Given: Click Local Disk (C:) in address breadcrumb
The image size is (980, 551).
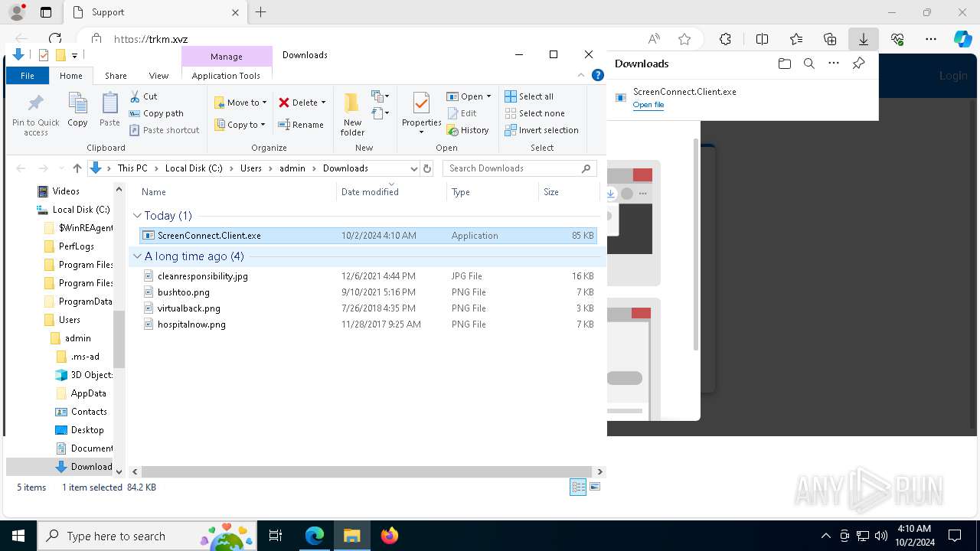Looking at the screenshot, I should tap(194, 168).
